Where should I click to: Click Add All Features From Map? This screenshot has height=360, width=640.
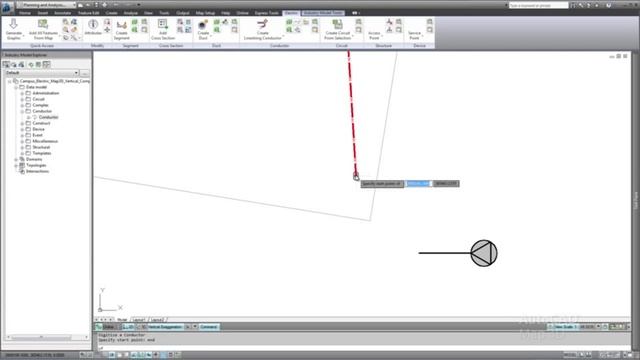tap(43, 29)
